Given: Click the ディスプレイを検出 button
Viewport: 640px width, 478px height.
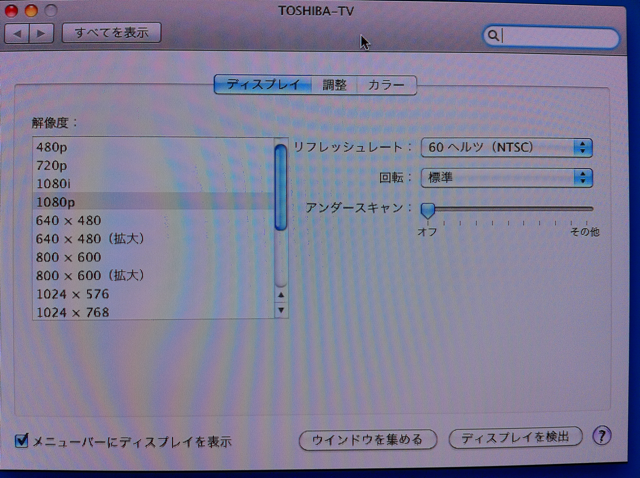Looking at the screenshot, I should [515, 438].
